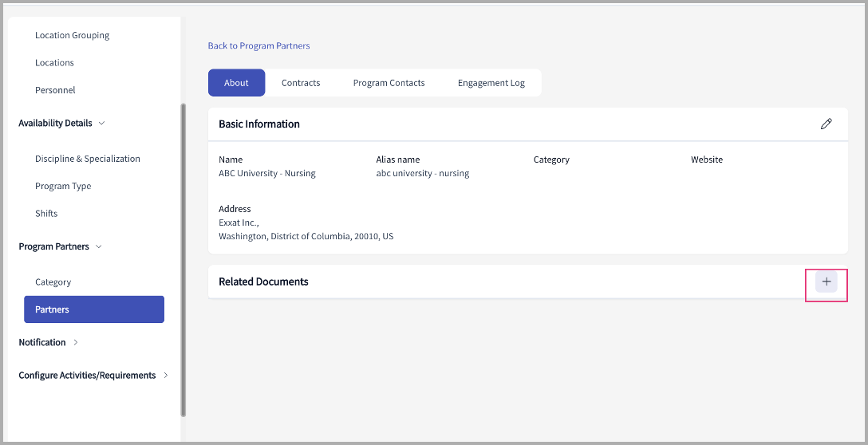Select Program Type in sidebar
This screenshot has width=868, height=445.
[x=63, y=187]
